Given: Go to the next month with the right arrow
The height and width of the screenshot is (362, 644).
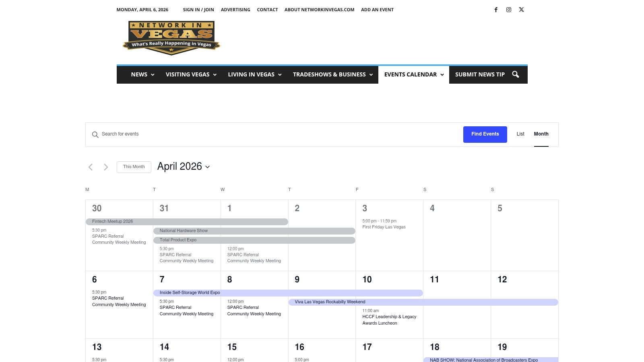Looking at the screenshot, I should coord(106,167).
